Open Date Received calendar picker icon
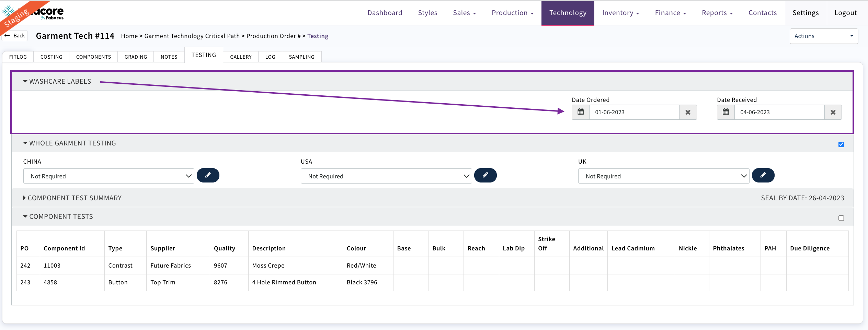Screen dimensions: 868x330 (x=726, y=112)
